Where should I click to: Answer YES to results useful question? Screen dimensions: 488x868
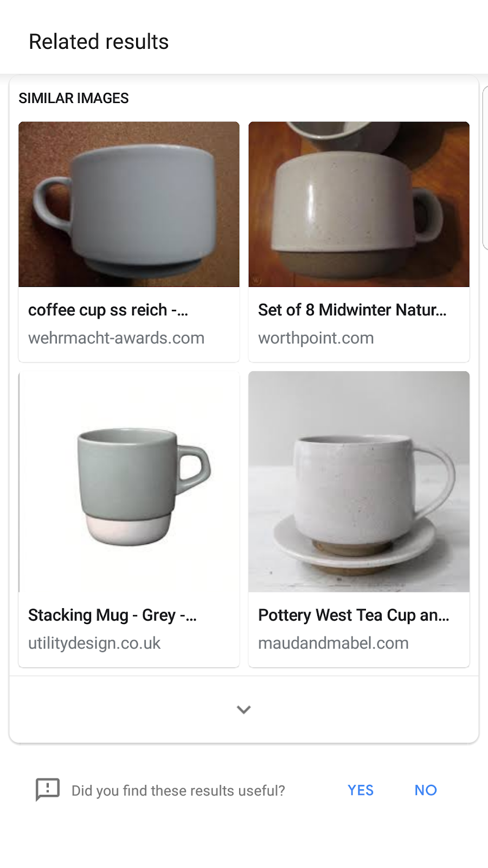[x=361, y=790]
